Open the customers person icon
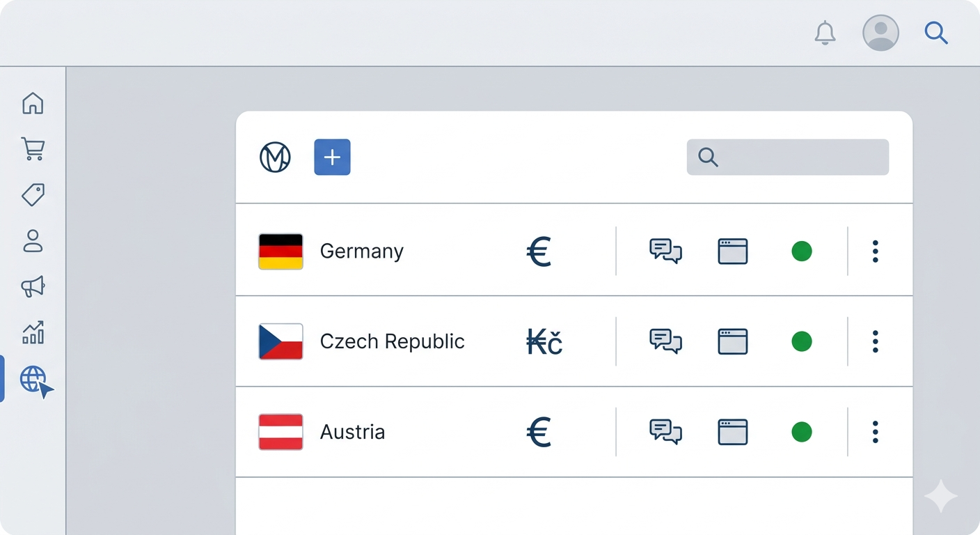 pos(33,241)
